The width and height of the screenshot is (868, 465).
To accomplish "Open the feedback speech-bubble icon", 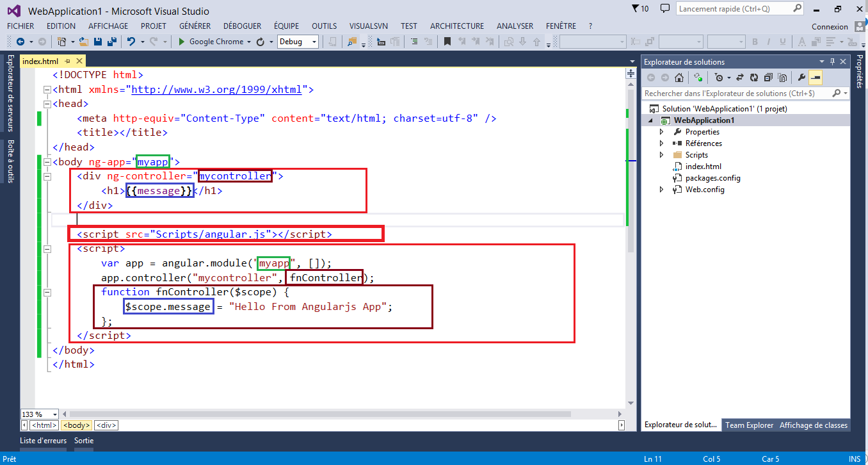I will (x=665, y=8).
